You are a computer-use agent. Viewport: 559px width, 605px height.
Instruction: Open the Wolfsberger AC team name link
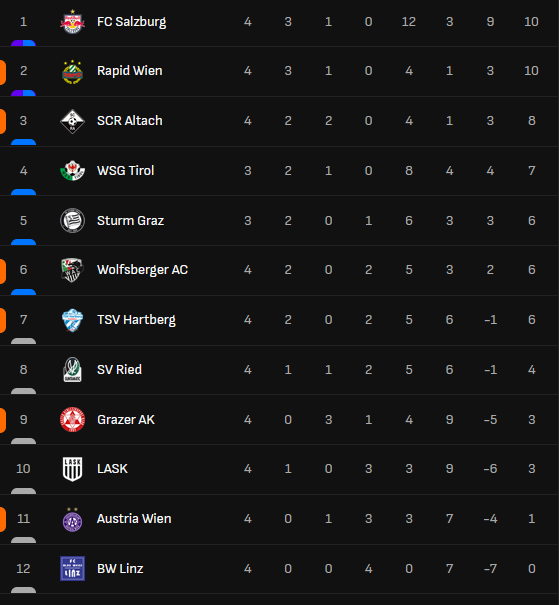click(x=142, y=270)
